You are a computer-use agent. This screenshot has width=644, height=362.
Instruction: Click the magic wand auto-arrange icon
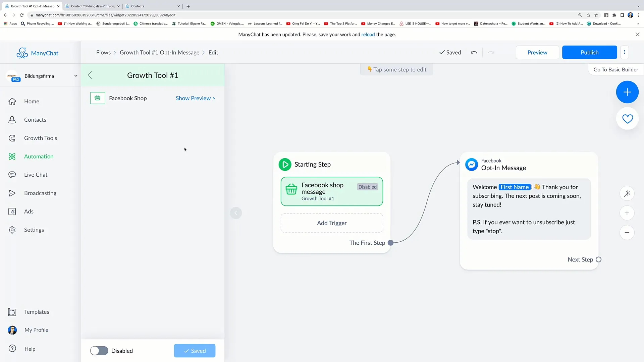pyautogui.click(x=627, y=193)
